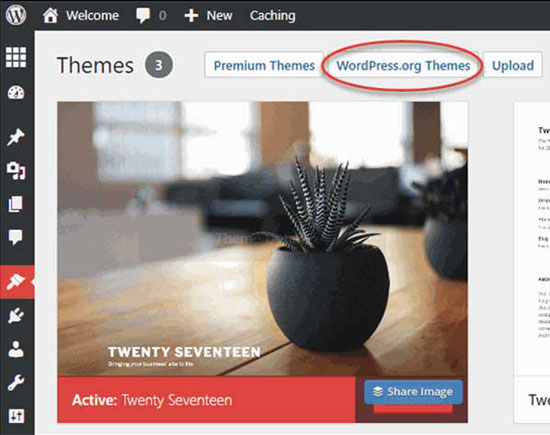The height and width of the screenshot is (435, 550).
Task: Click the Twenty Seventeen theme thumbnail
Action: click(x=262, y=239)
